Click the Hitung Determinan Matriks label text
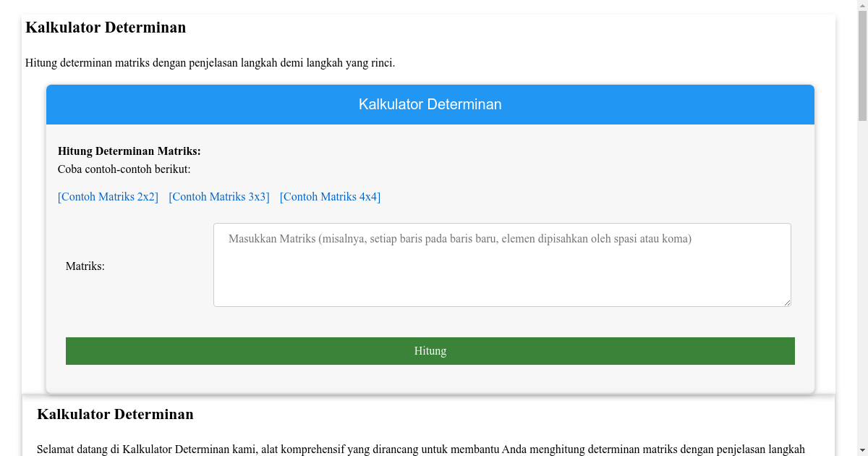868x456 pixels. (x=129, y=151)
